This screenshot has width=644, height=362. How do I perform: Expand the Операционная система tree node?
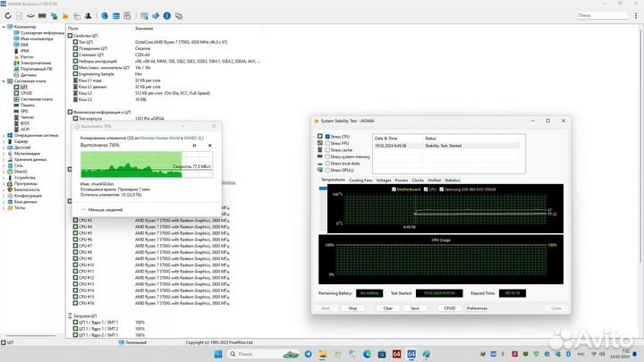tap(4, 135)
